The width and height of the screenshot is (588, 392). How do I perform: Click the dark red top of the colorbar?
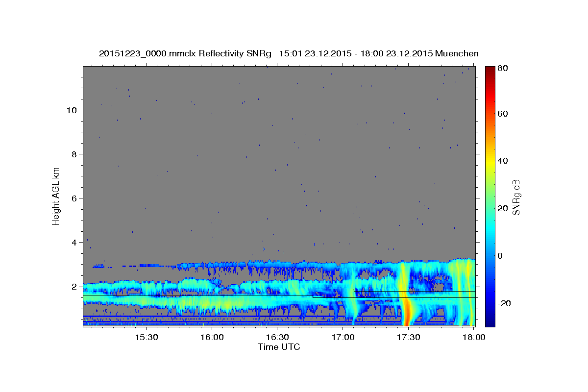tap(490, 71)
